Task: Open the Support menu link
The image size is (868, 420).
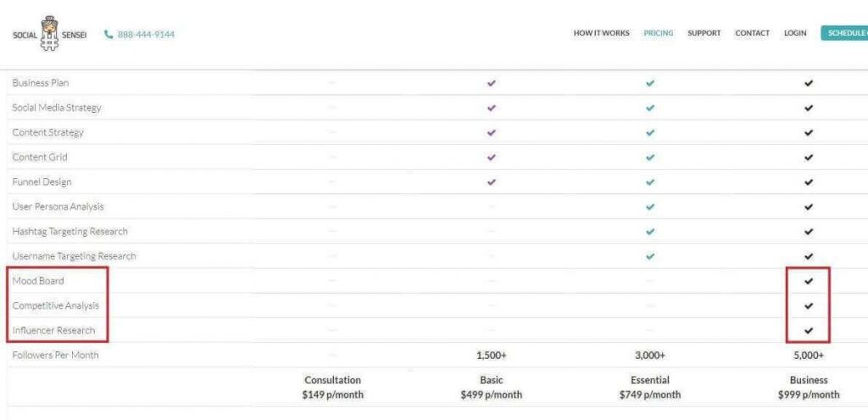Action: pos(704,34)
